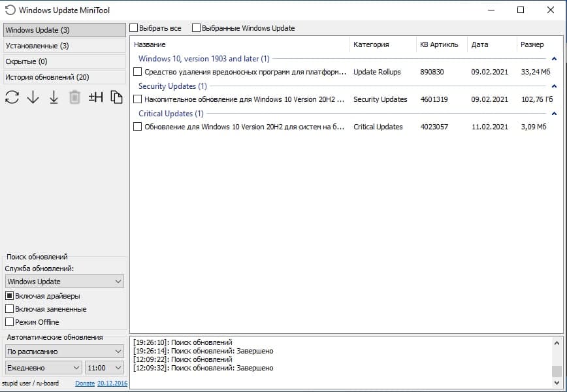This screenshot has height=392, width=567.
Task: Click the uninstall trash bin icon
Action: pos(74,97)
